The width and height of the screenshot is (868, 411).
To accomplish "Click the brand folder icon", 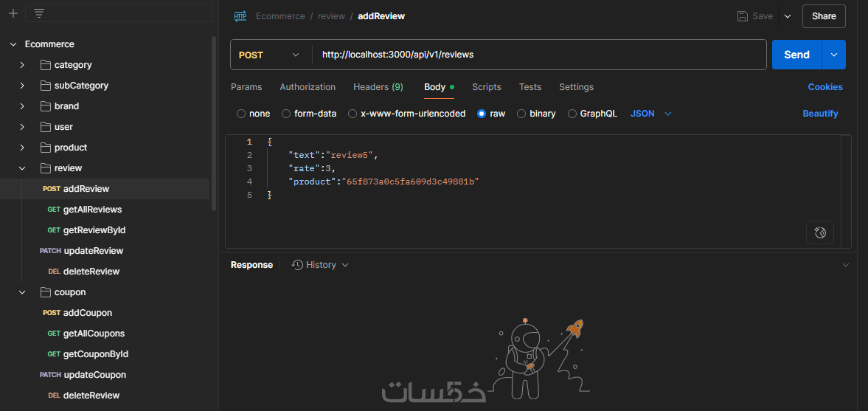I will coord(45,106).
